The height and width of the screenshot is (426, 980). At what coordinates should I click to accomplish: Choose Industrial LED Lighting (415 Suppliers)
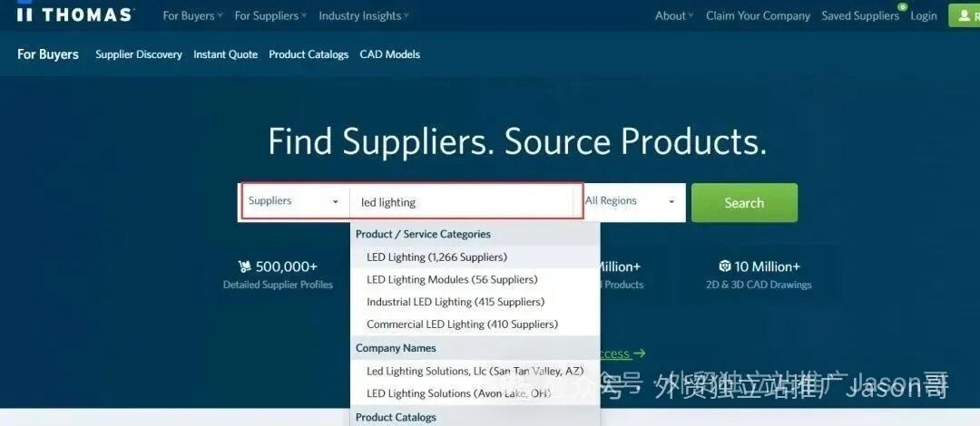pos(475,302)
